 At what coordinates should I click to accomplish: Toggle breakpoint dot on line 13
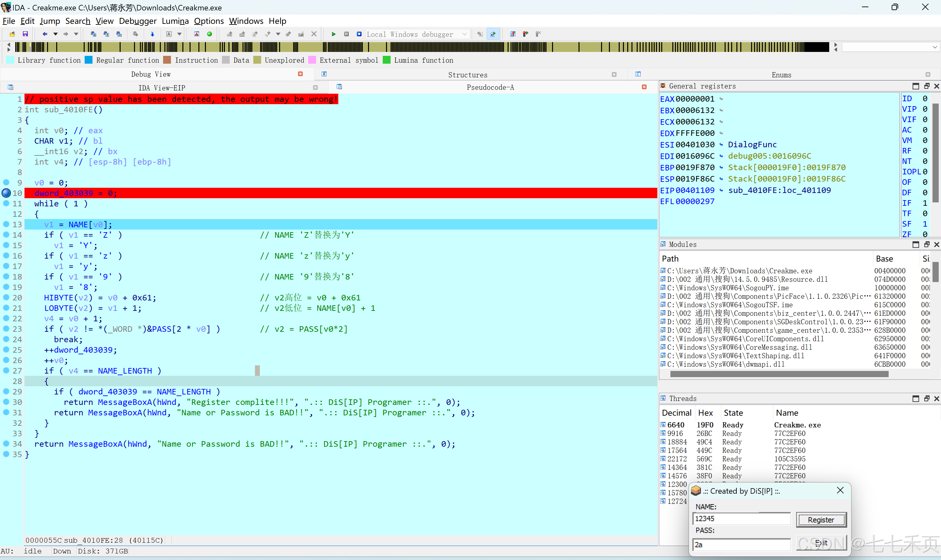7,224
